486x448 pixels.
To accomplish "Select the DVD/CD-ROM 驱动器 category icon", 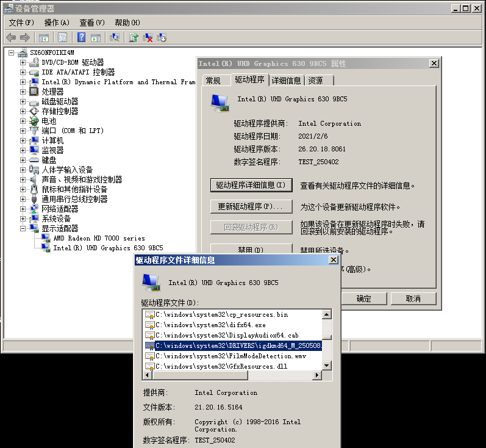I will [x=34, y=62].
